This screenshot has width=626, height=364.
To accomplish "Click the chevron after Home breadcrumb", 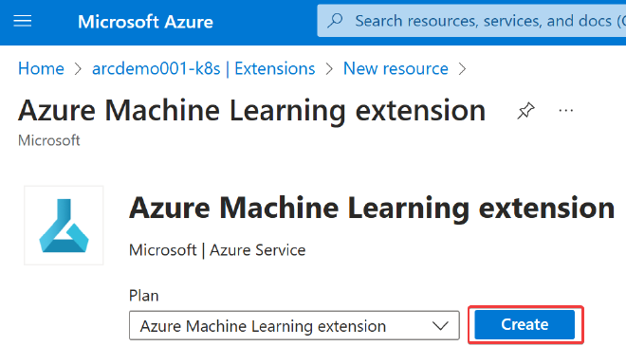I will click(x=78, y=69).
